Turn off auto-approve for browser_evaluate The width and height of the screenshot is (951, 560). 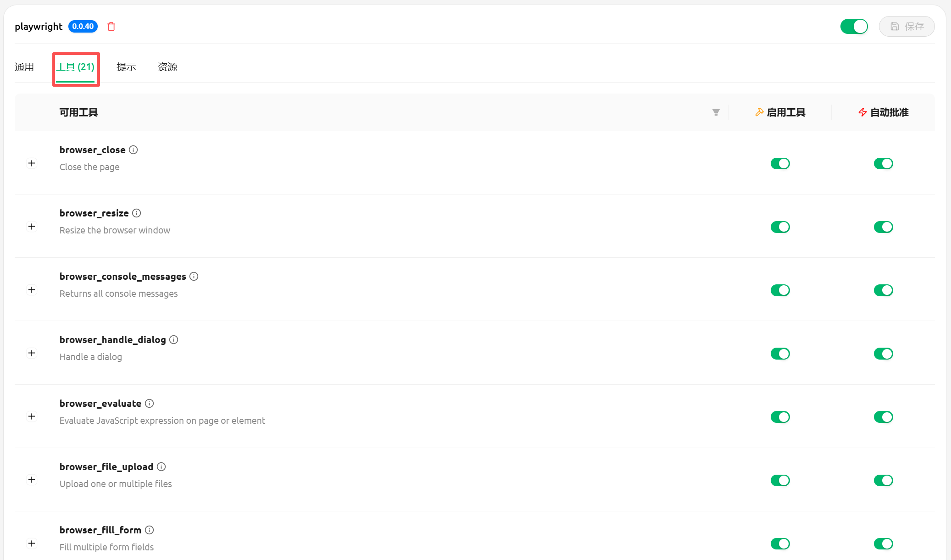(x=883, y=417)
